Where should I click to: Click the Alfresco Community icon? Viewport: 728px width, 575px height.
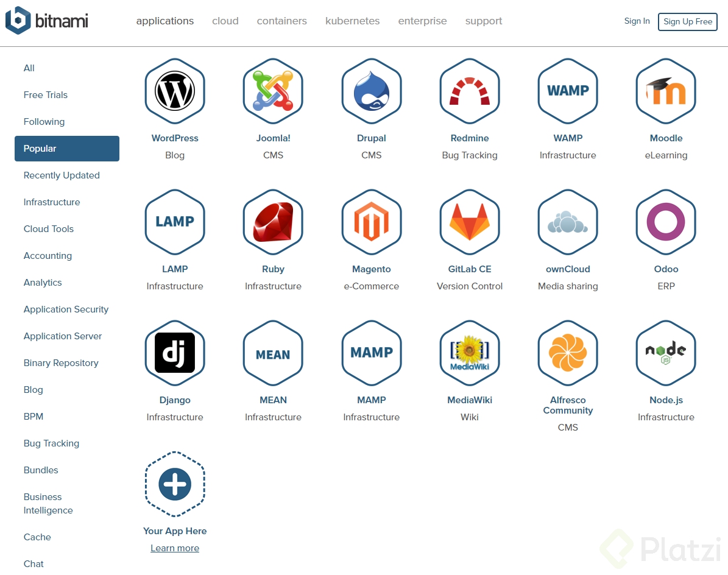(568, 353)
